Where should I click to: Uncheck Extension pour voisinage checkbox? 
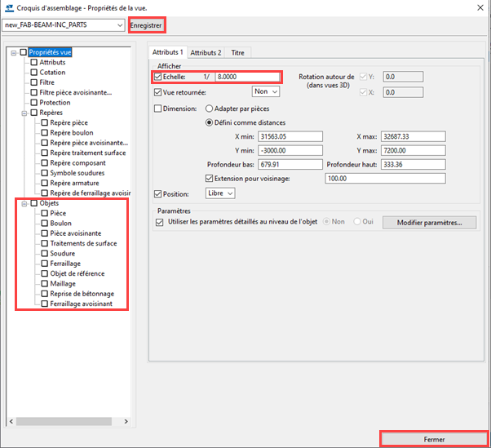[210, 178]
